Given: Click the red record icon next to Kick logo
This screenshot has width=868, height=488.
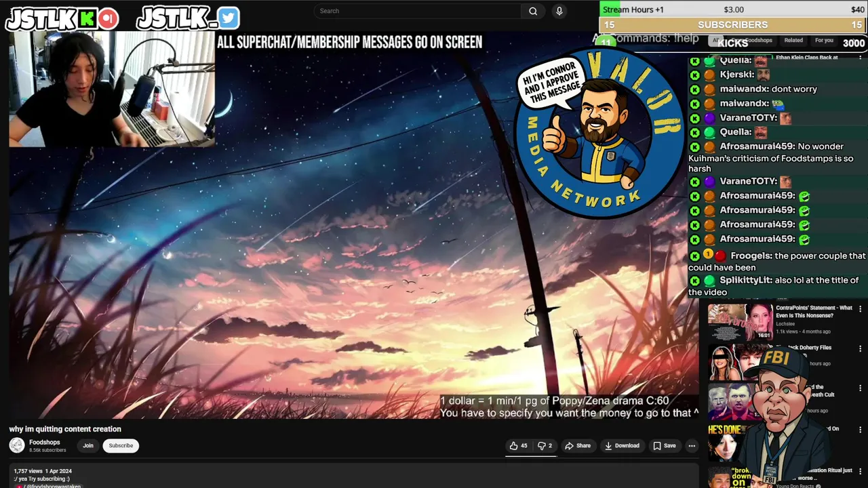Looking at the screenshot, I should [108, 19].
